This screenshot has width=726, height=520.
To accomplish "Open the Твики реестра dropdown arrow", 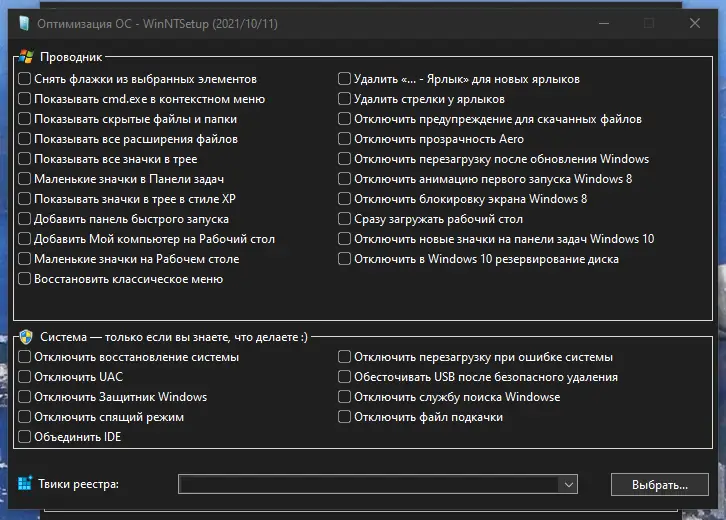I will [569, 485].
